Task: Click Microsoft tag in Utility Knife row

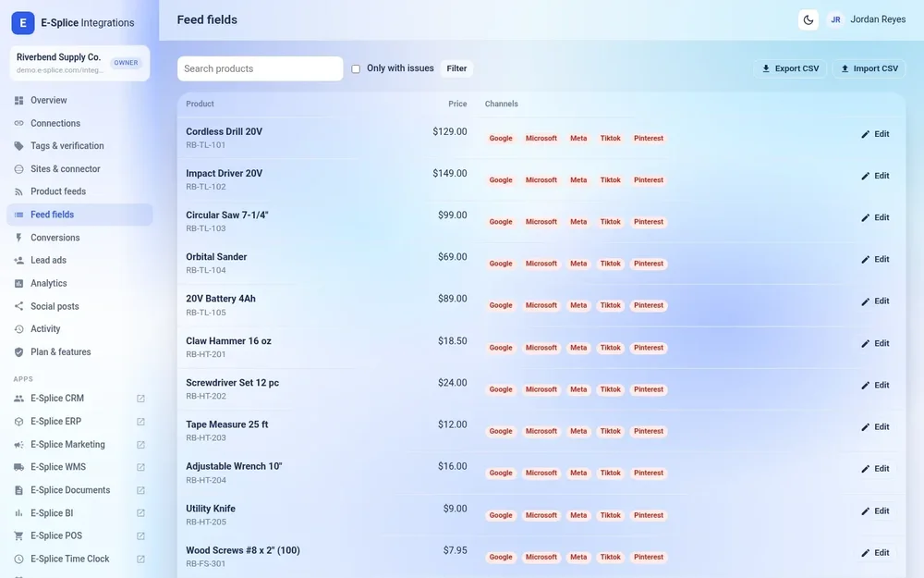Action: tap(541, 515)
